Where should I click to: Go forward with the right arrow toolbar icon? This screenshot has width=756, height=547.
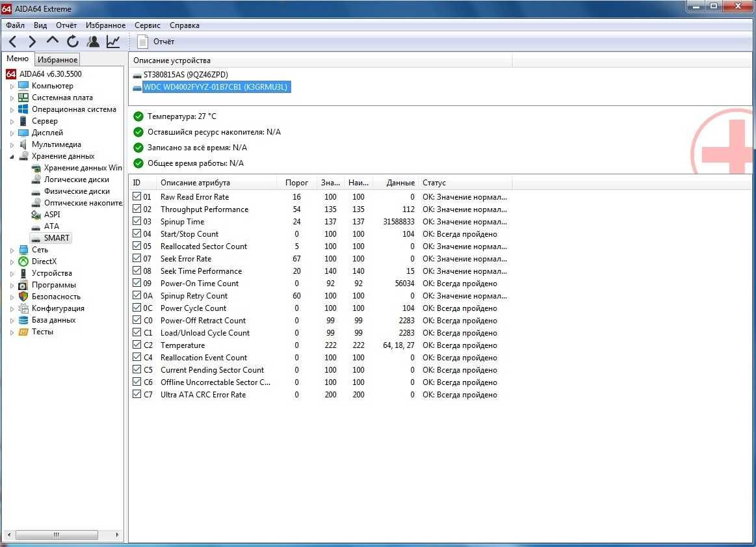32,42
